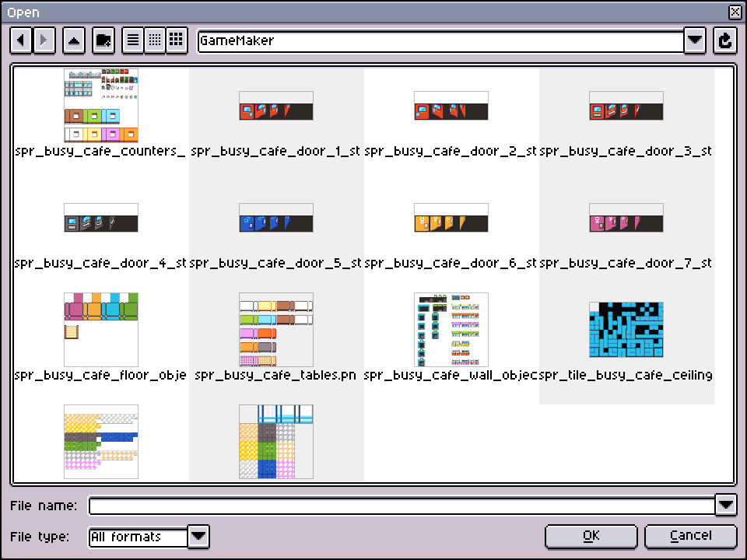Click the spr_tile_busy_cafe_ceiling file name
Image resolution: width=747 pixels, height=560 pixels.
coord(626,375)
